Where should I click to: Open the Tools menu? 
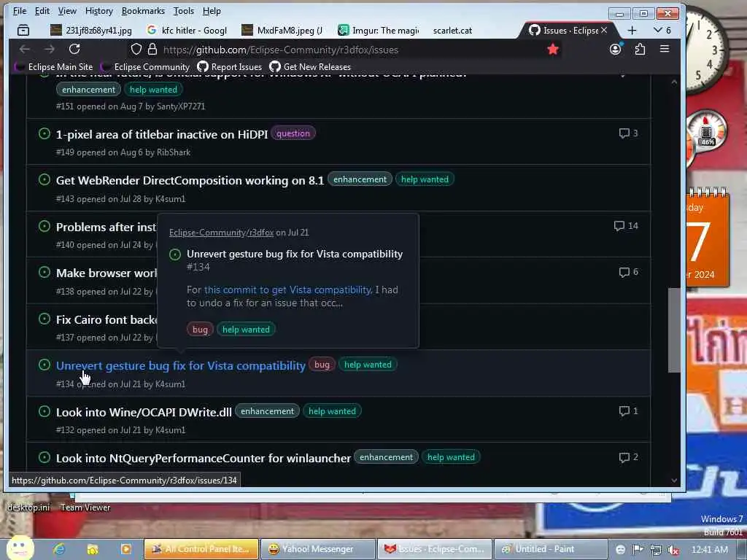tap(183, 10)
